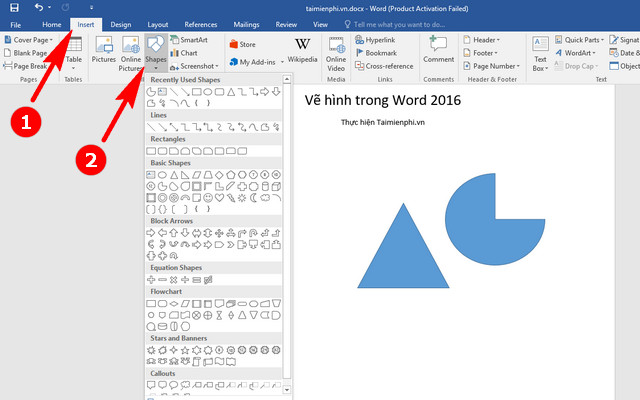Insert a Cross-reference
640x400 pixels.
384,66
